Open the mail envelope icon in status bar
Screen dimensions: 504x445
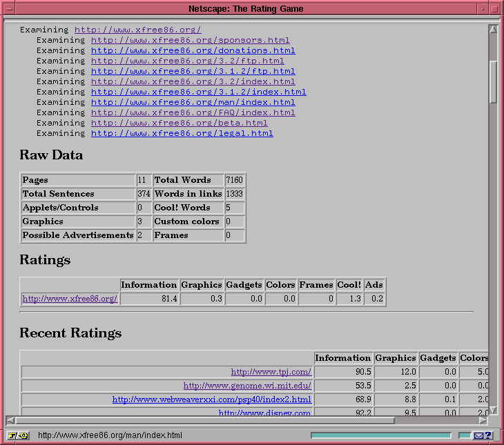478,435
